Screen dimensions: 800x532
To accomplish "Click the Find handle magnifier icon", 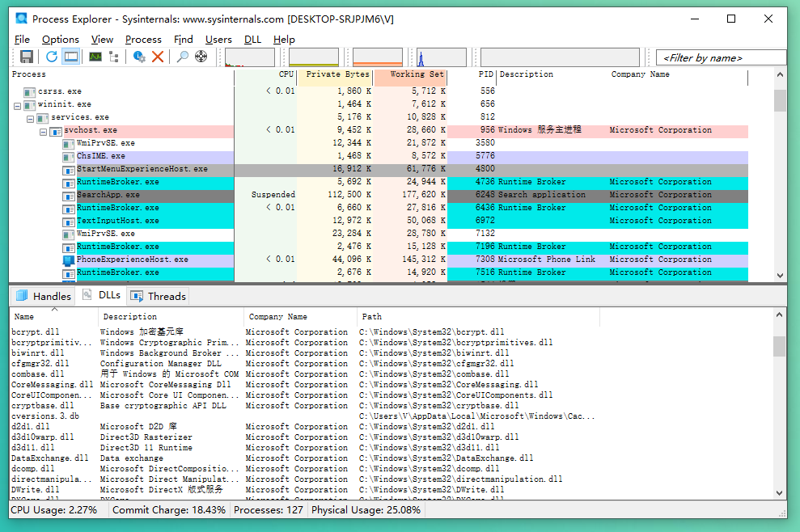I will (182, 57).
